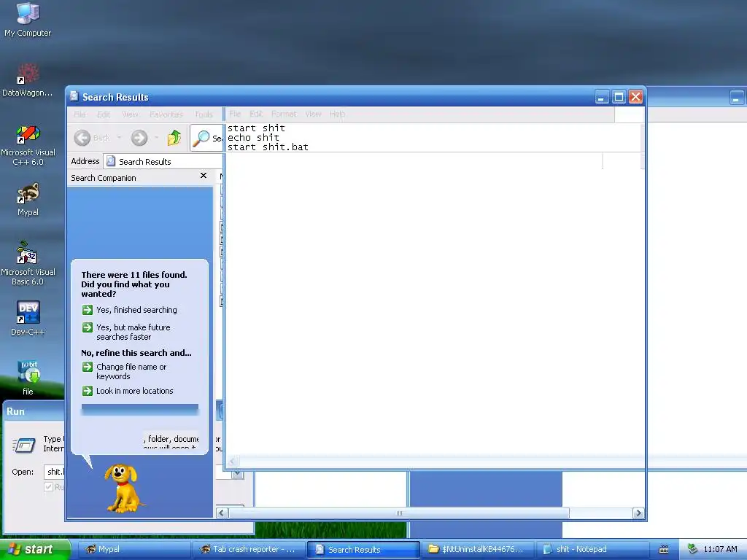Viewport: 747px width, 560px height.
Task: Launch Microsoft Visual Basic 6.0 shortcut
Action: click(28, 263)
